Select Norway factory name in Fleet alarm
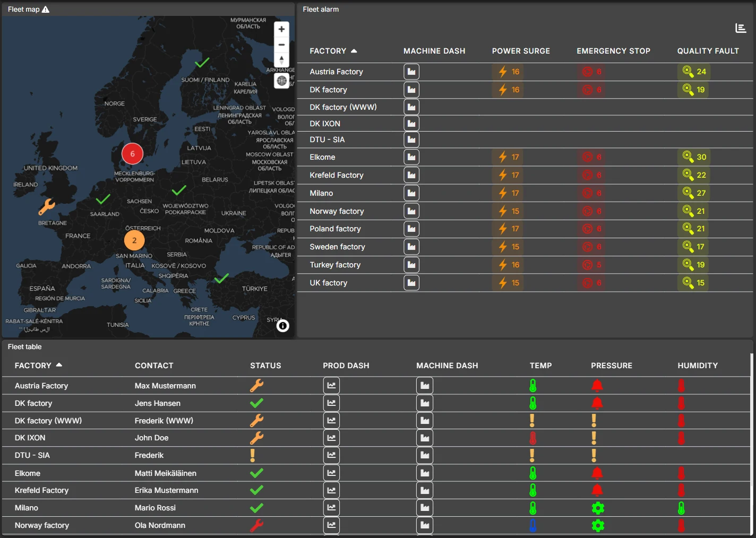Image resolution: width=756 pixels, height=538 pixels. coord(337,211)
